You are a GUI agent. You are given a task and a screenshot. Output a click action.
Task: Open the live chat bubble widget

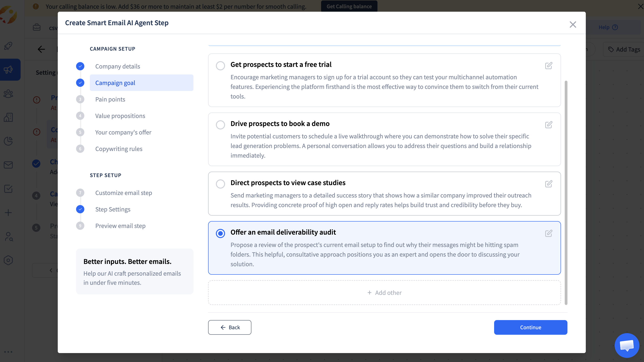627,345
